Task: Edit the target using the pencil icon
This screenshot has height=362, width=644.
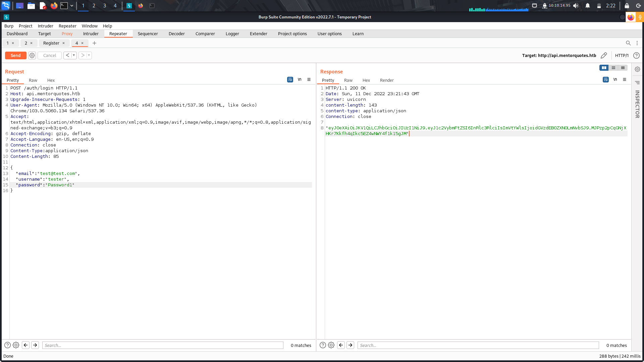Action: click(604, 55)
